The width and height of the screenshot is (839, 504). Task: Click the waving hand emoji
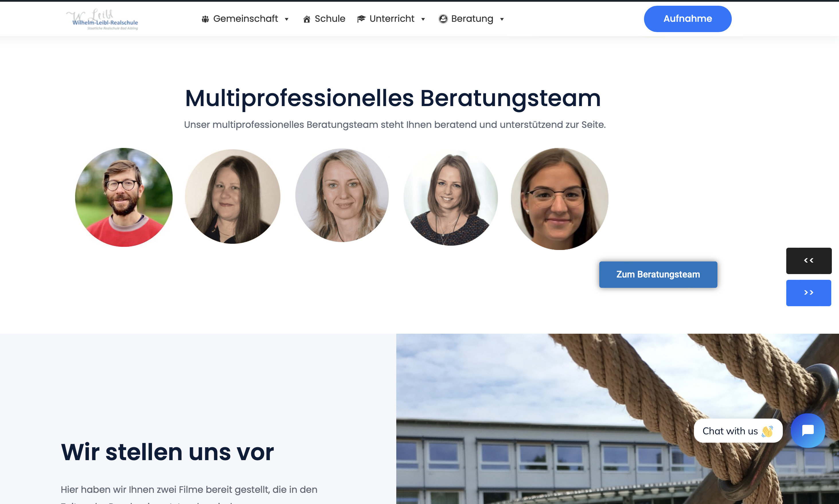tap(767, 431)
